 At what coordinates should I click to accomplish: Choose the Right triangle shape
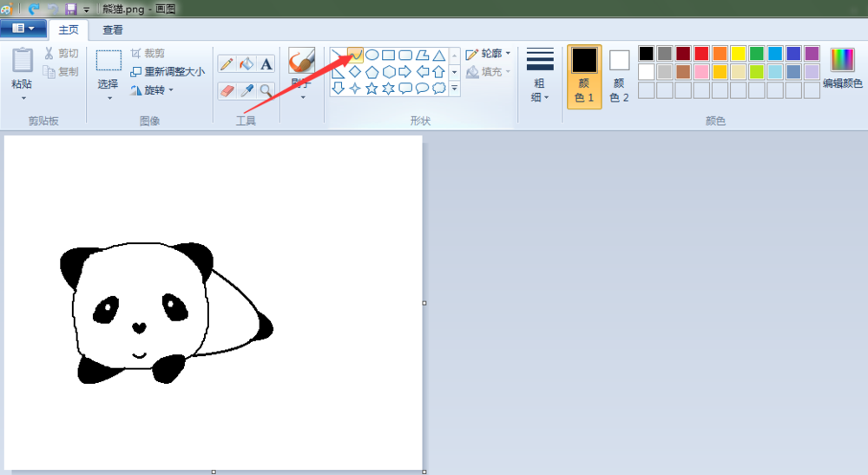[339, 71]
